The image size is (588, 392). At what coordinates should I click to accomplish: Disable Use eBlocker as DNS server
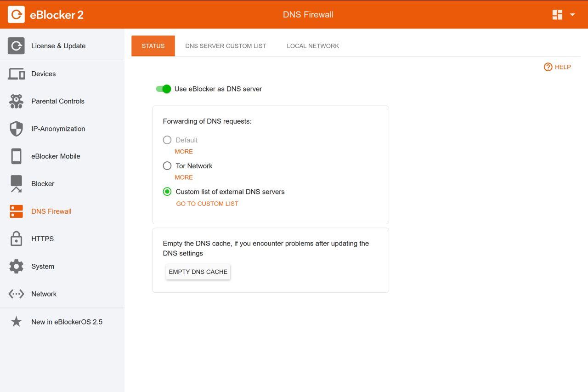pyautogui.click(x=163, y=89)
